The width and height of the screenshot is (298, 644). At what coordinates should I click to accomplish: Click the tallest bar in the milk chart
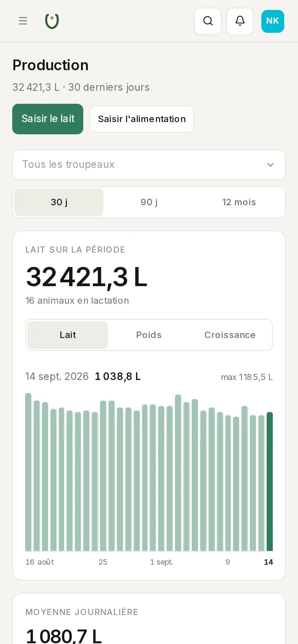tap(28, 472)
